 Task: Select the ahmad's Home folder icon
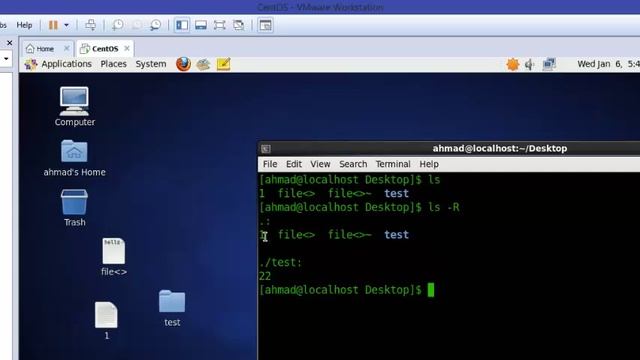(x=74, y=158)
